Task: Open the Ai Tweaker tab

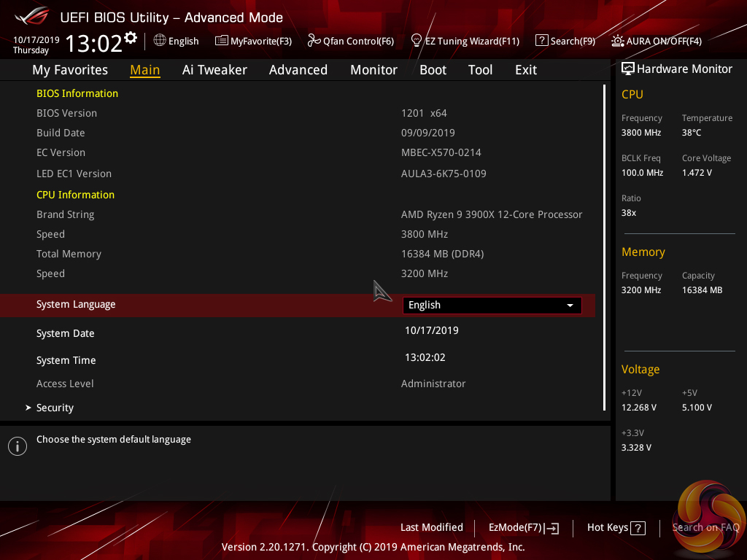Action: pos(214,70)
